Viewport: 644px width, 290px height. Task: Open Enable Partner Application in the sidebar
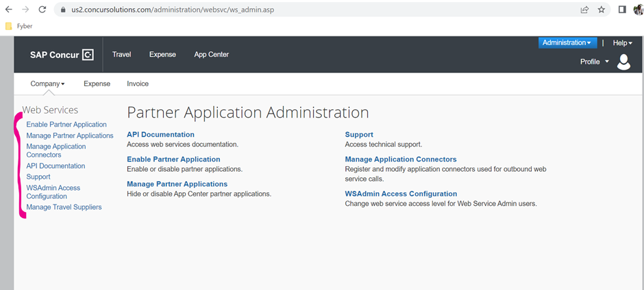pyautogui.click(x=66, y=124)
